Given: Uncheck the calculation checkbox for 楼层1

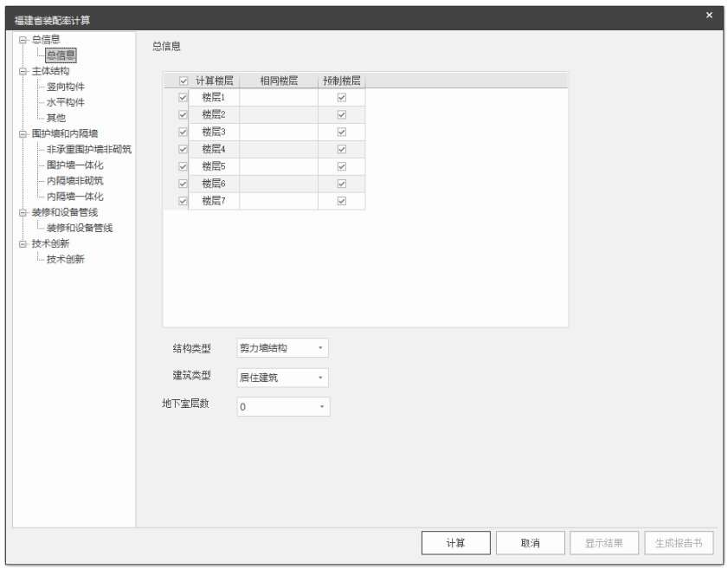Looking at the screenshot, I should coord(183,97).
